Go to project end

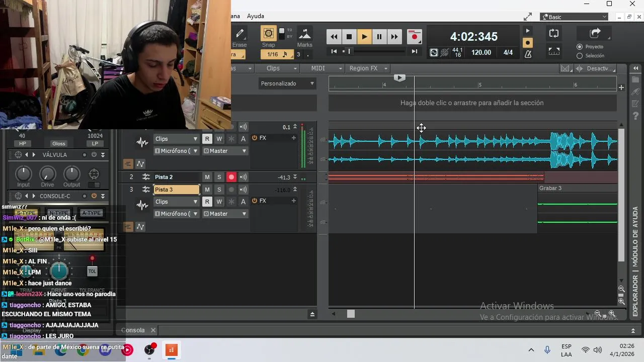coord(415,51)
